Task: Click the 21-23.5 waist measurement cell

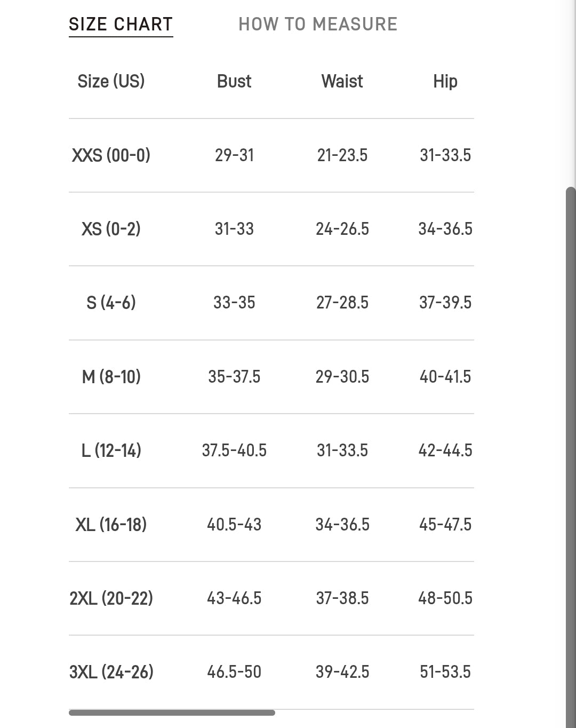Action: pyautogui.click(x=342, y=155)
